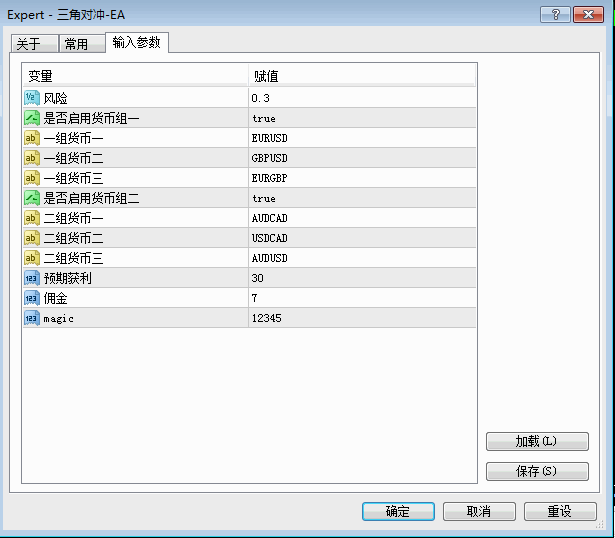Click the EURUSD value field
The width and height of the screenshot is (615, 538).
tap(269, 138)
